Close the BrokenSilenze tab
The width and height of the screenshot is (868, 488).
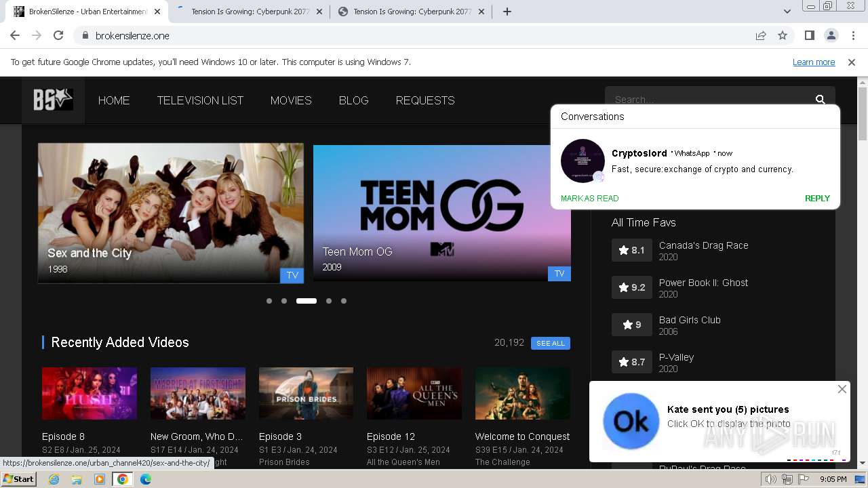pos(156,12)
